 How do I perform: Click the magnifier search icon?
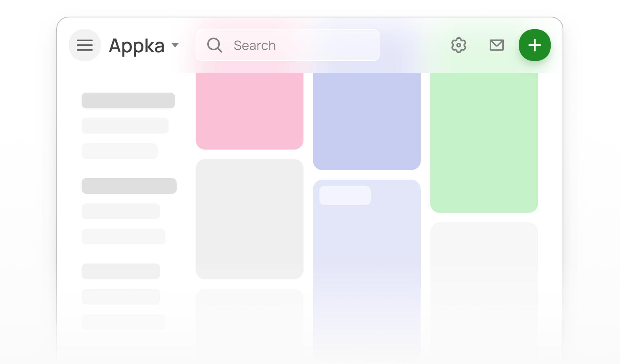pos(215,45)
